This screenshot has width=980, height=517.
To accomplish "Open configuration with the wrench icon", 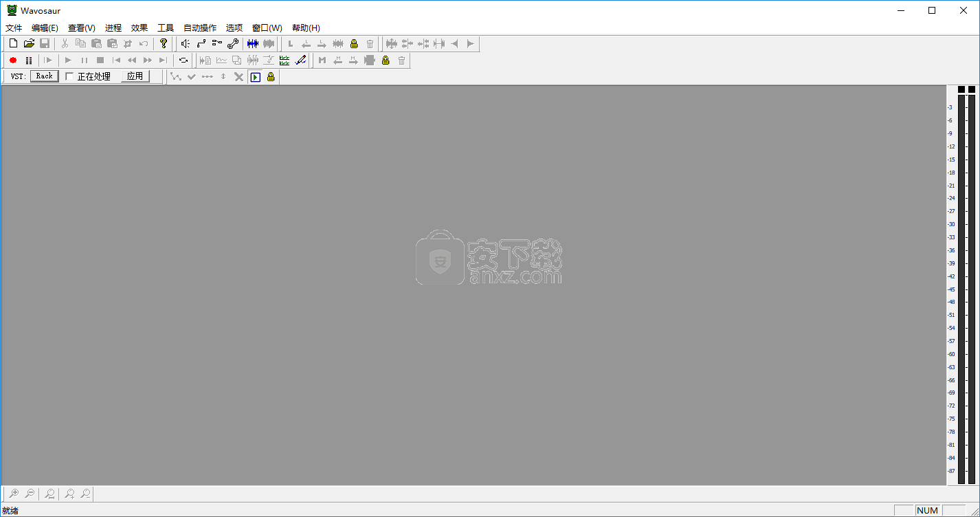I will click(232, 44).
